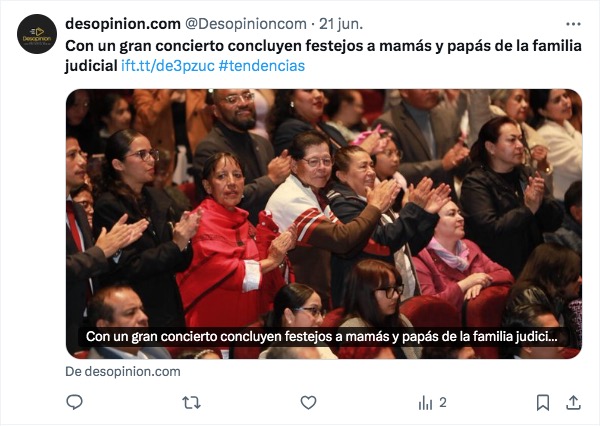The width and height of the screenshot is (600, 426).
Task: Open the three-dot more options menu
Action: [573, 24]
